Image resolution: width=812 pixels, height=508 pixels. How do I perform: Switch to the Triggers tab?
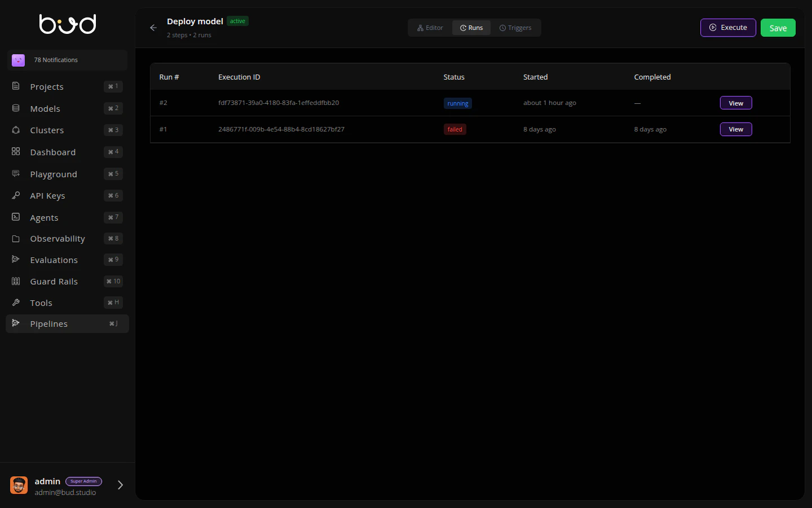515,28
